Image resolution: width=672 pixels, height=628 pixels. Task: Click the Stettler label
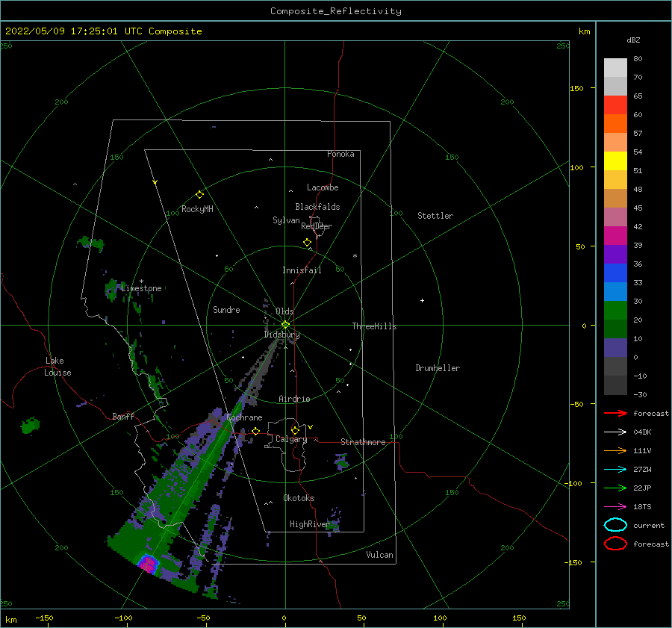click(x=435, y=216)
